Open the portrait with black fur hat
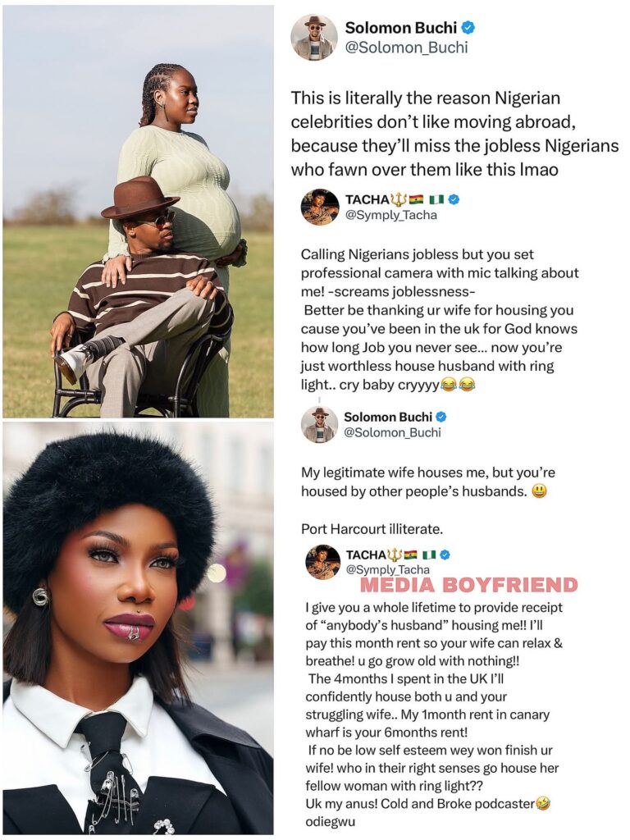The height and width of the screenshot is (840, 630). 138,629
